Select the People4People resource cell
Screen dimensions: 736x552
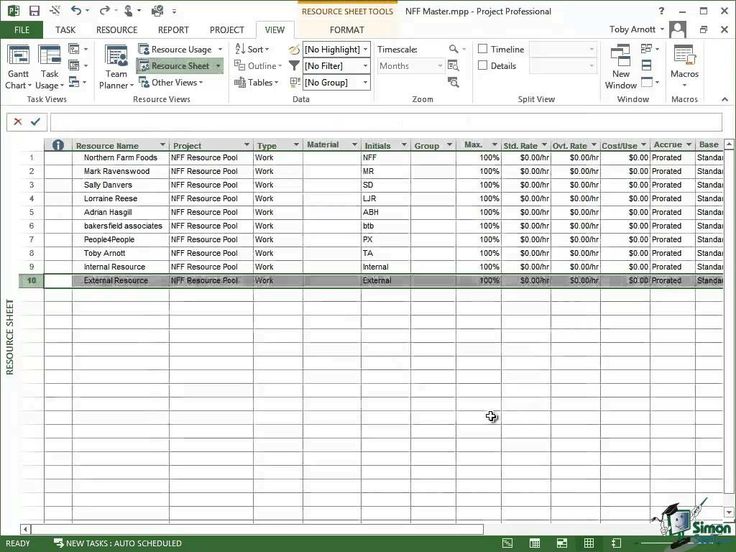point(121,239)
